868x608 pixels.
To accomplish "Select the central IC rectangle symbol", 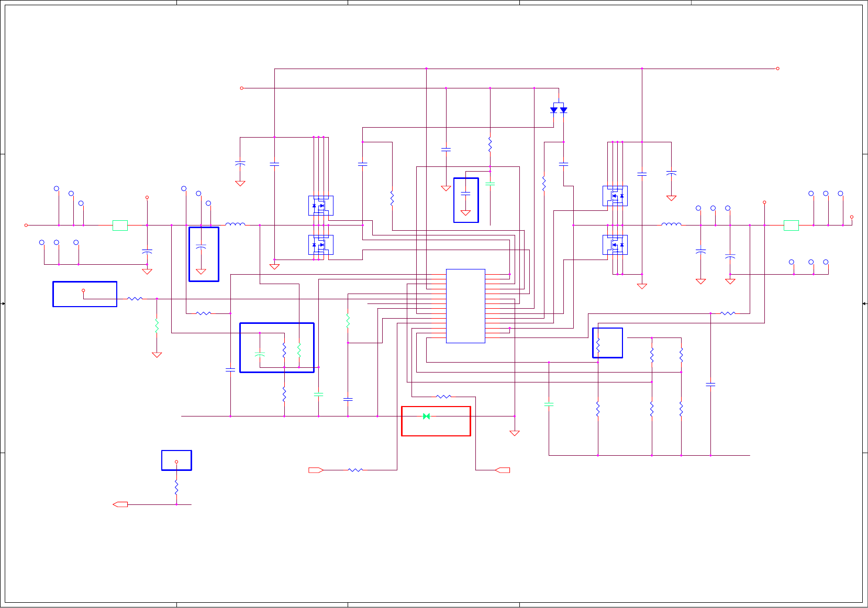I will click(465, 306).
